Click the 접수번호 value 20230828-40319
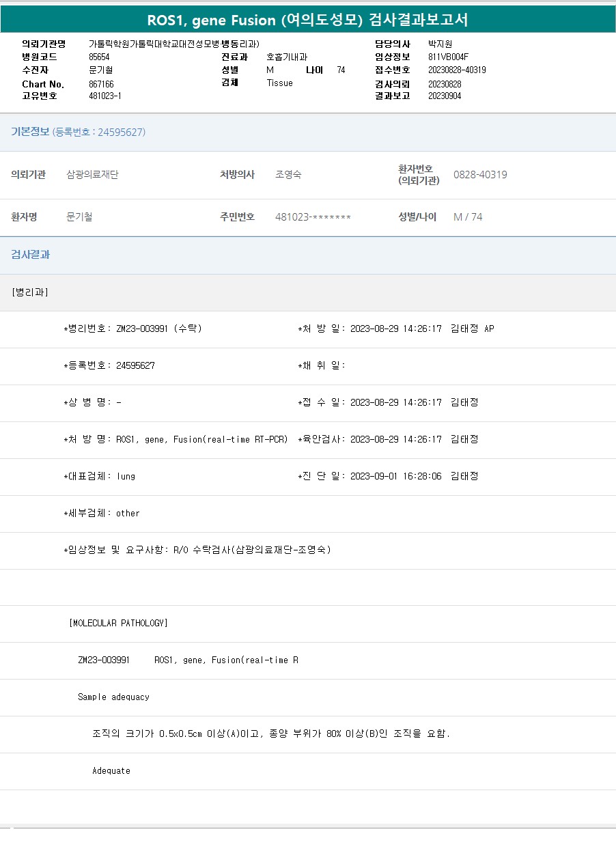The image size is (616, 851). pos(457,70)
